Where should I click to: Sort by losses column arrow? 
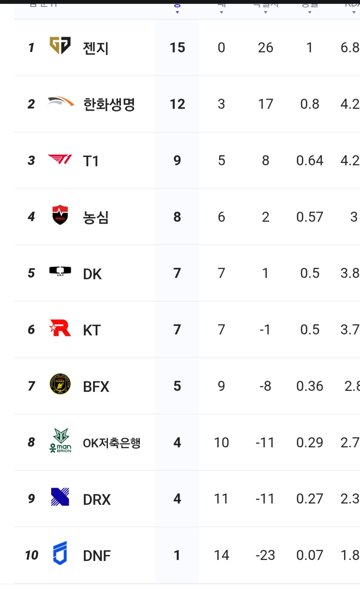click(221, 12)
